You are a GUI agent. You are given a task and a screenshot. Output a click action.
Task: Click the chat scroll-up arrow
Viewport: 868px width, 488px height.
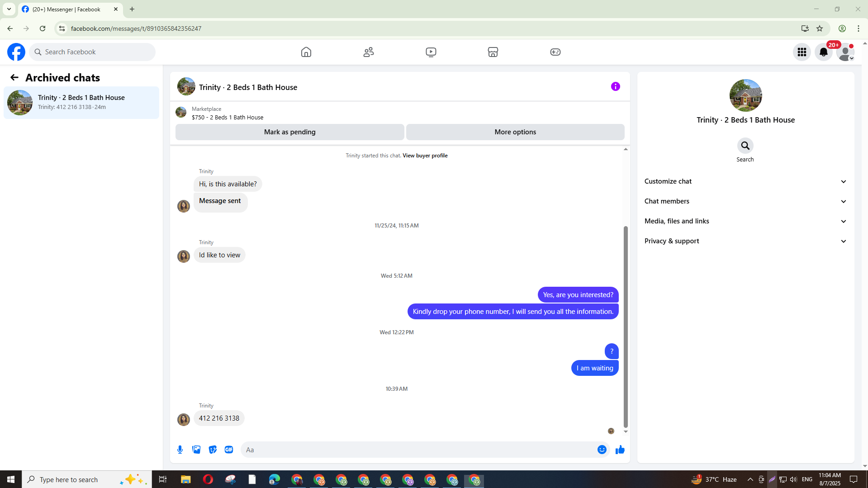click(626, 149)
